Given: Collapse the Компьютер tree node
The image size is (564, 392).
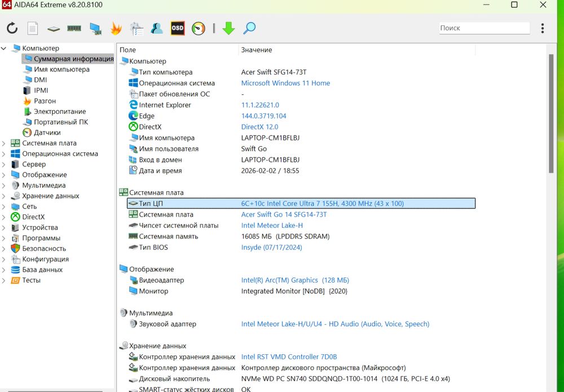Looking at the screenshot, I should click(3, 48).
